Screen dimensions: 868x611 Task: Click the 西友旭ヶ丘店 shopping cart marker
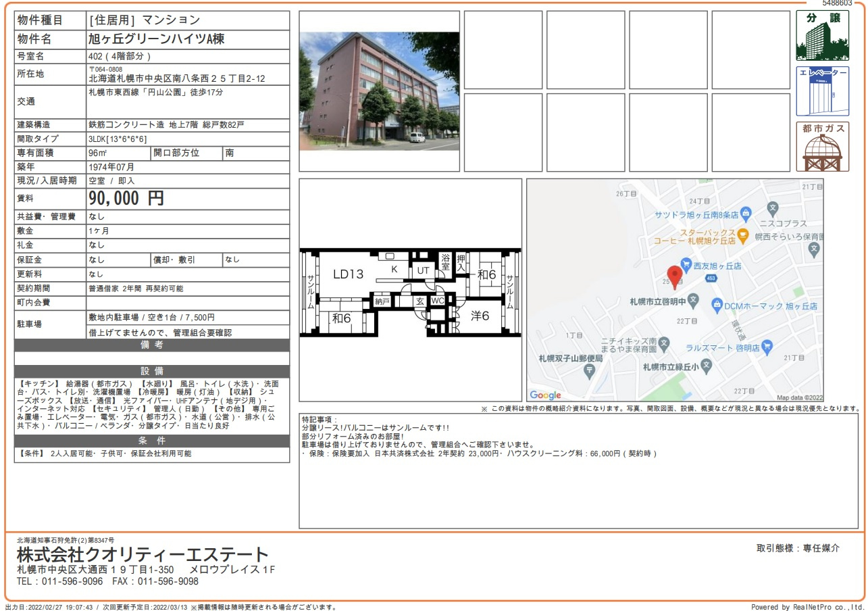(x=686, y=266)
